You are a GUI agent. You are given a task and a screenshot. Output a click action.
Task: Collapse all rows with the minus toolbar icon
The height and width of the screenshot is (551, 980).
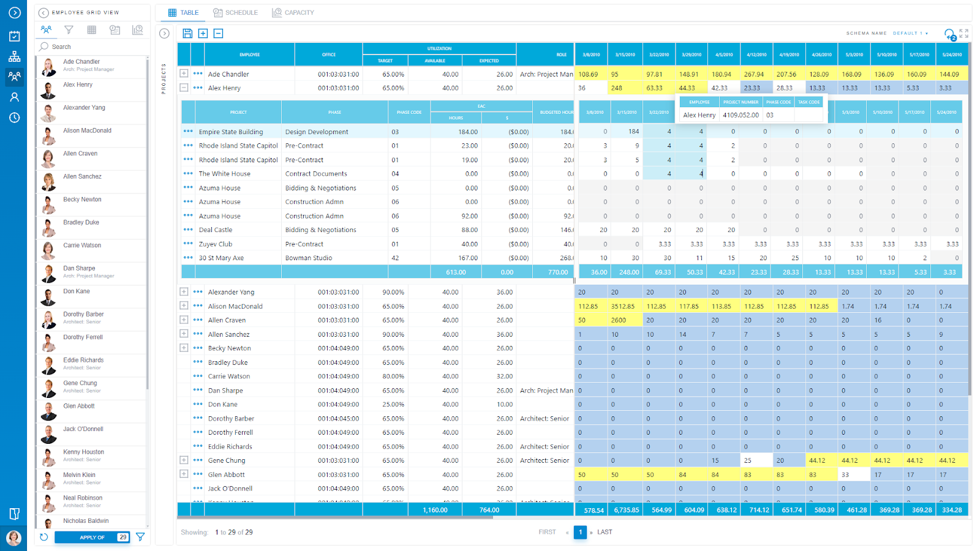coord(218,33)
